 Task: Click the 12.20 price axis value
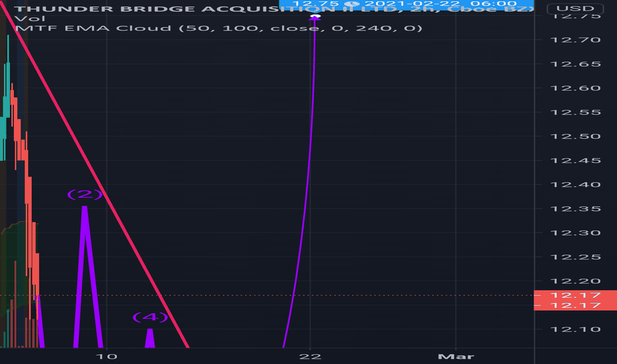[575, 281]
